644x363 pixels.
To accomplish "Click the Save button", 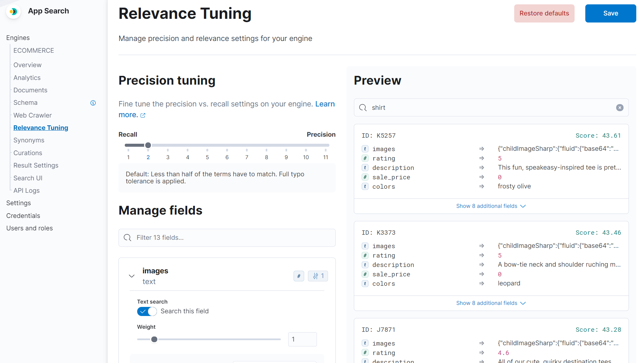I will pyautogui.click(x=610, y=13).
